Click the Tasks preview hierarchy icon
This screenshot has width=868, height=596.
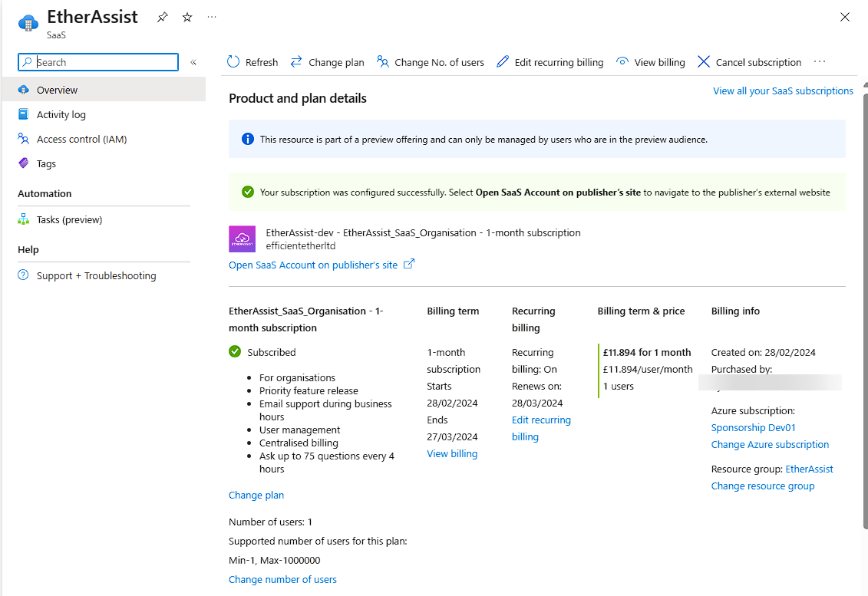(23, 219)
